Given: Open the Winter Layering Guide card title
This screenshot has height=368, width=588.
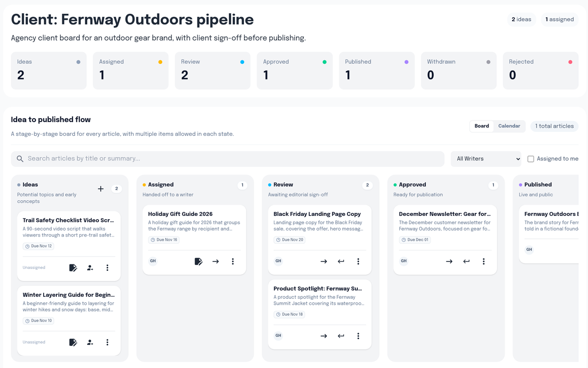Looking at the screenshot, I should pyautogui.click(x=69, y=295).
